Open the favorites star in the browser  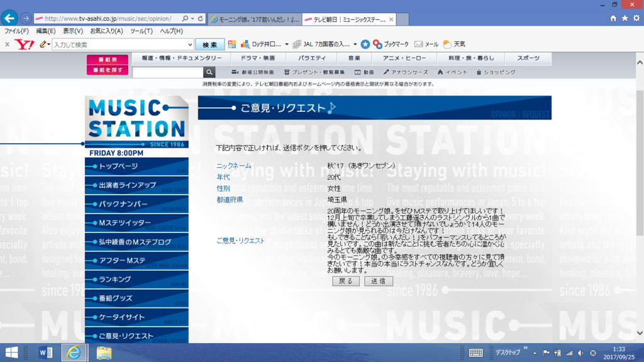coord(625,18)
